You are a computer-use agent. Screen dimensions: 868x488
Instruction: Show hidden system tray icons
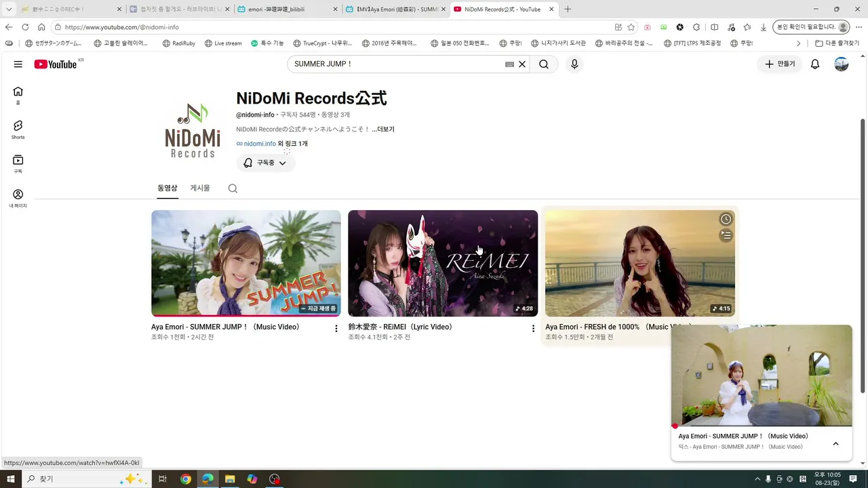point(757,479)
